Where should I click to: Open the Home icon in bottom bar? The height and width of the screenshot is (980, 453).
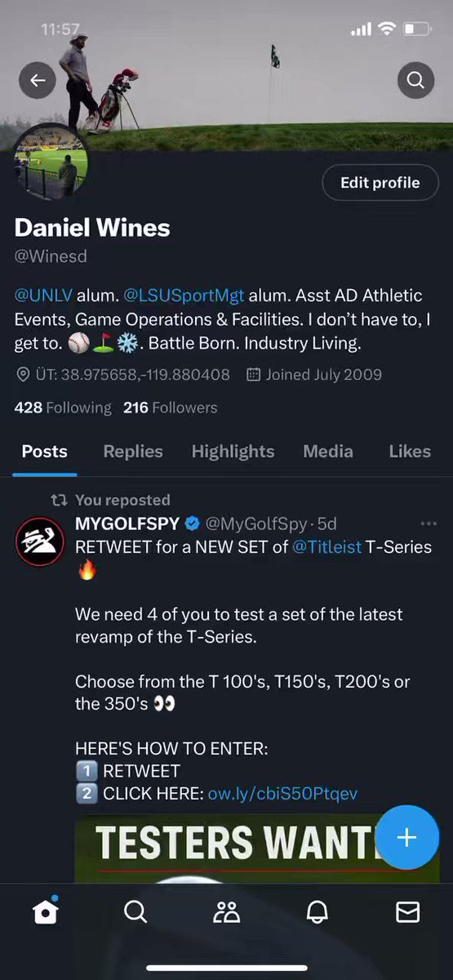click(x=46, y=911)
